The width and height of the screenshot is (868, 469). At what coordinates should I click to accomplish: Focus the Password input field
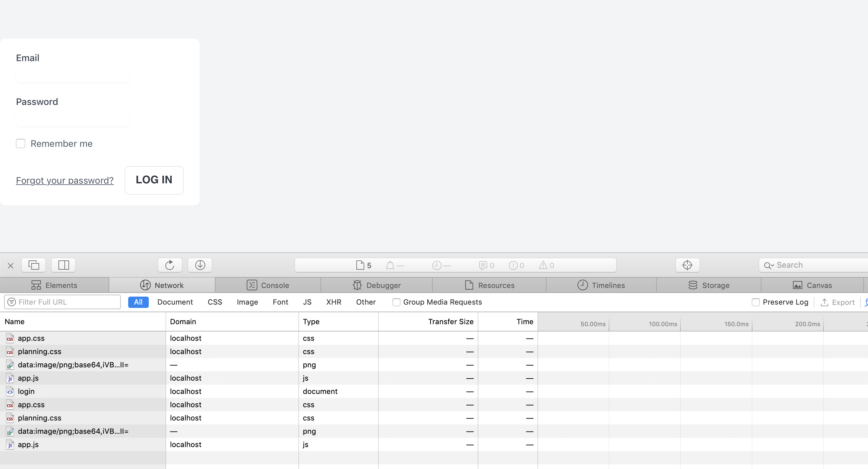tap(73, 118)
